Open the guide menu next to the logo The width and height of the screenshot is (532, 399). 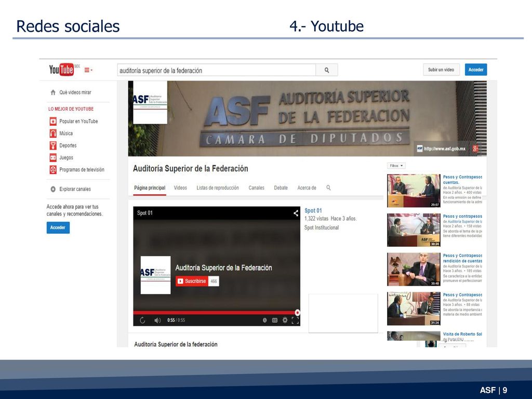88,70
